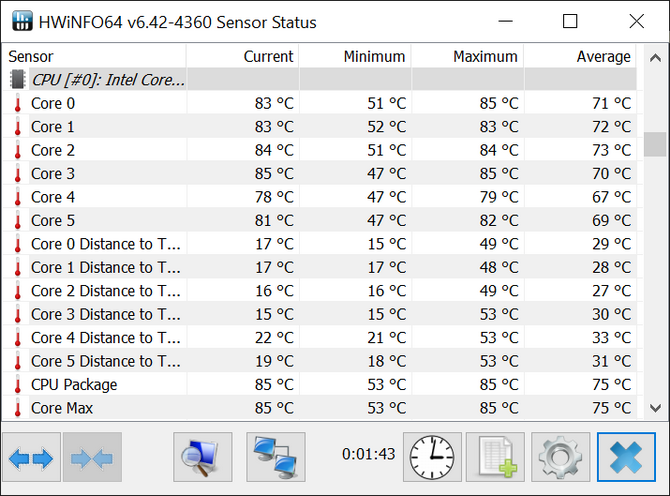Select the Core Max sensor label
Screen dimensions: 670x496
coord(62,408)
